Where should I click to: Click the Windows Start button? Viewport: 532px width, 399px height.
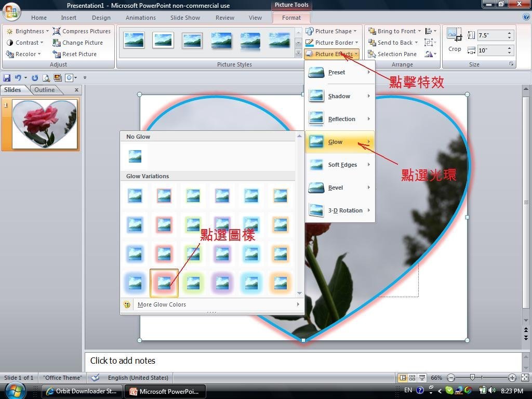14,391
